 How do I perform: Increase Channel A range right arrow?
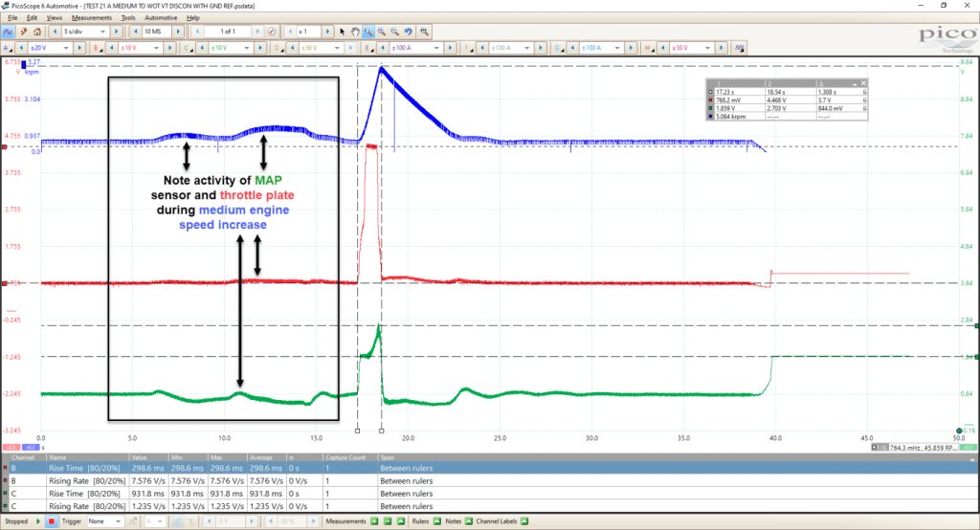[x=79, y=48]
